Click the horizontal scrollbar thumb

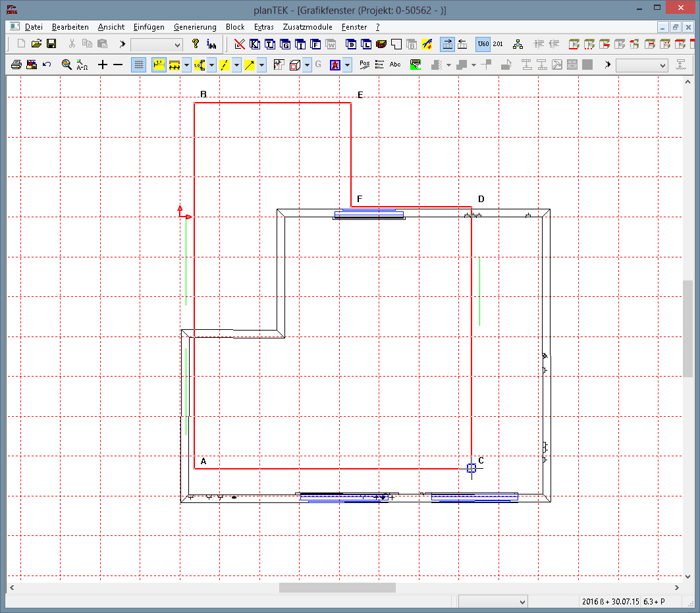point(337,587)
